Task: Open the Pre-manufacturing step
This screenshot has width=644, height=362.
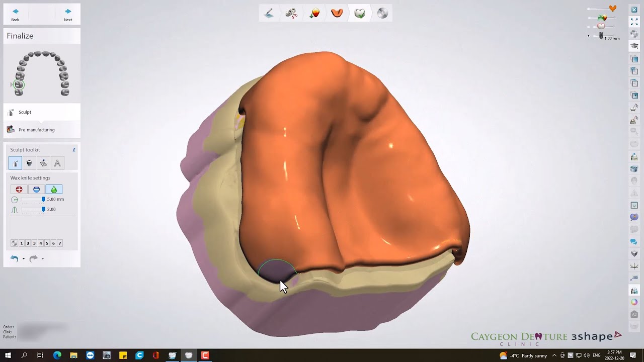Action: (x=42, y=130)
